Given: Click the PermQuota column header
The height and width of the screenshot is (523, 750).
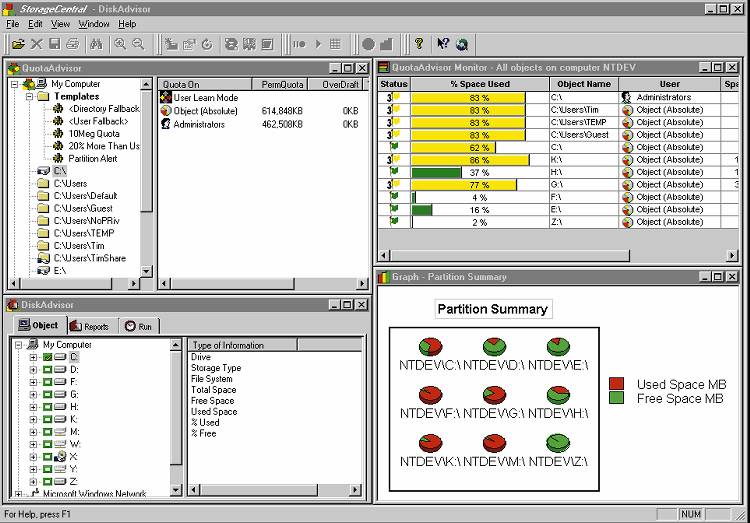Looking at the screenshot, I should coord(282,84).
